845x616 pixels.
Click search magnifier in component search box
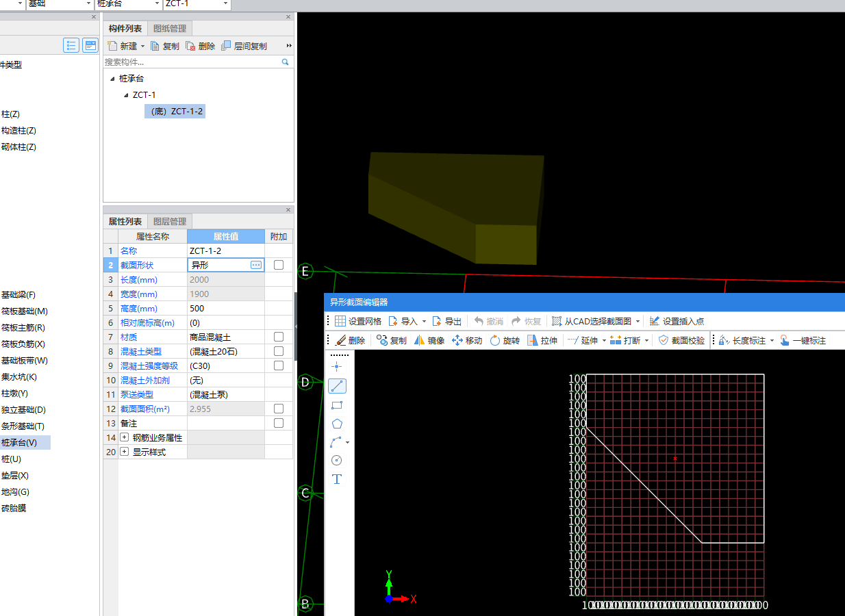coord(286,62)
